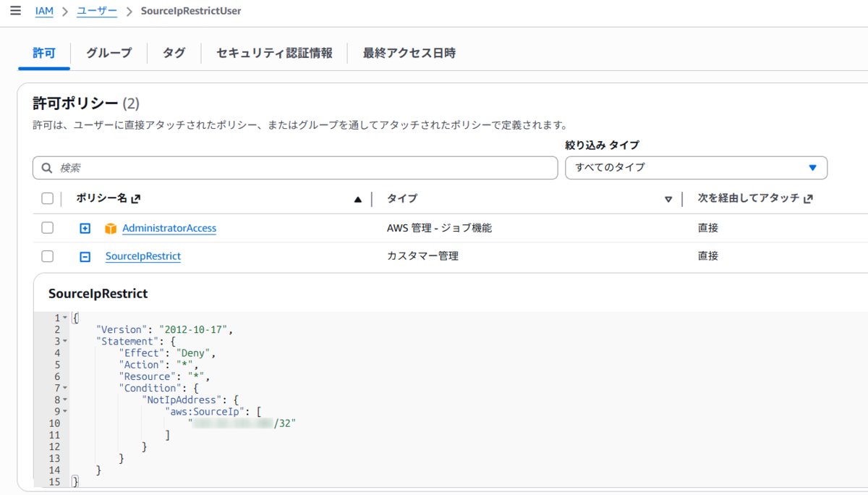Click the カスタマー管理 type cell
Viewport: 868px width, 495px height.
[x=423, y=256]
